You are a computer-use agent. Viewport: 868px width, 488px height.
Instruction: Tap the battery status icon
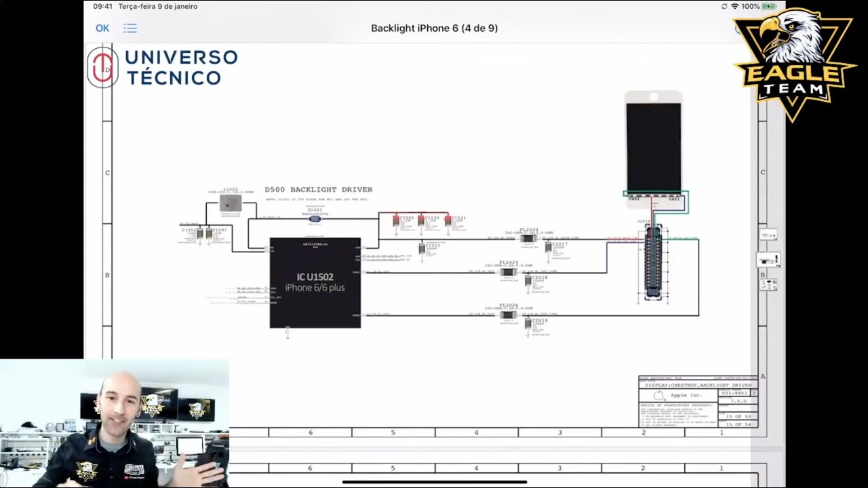768,6
